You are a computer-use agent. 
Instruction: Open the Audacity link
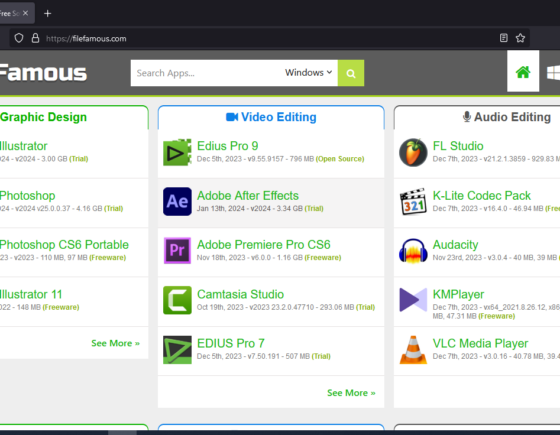455,245
